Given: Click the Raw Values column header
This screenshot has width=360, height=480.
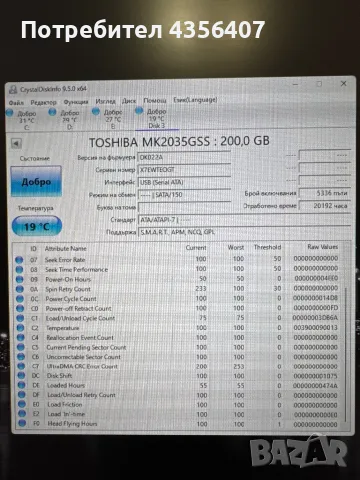Looking at the screenshot, I should [x=323, y=247].
